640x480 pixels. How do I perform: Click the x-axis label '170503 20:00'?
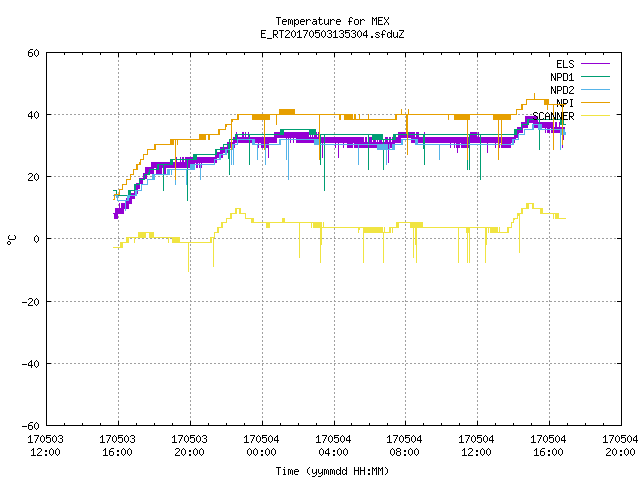point(189,446)
